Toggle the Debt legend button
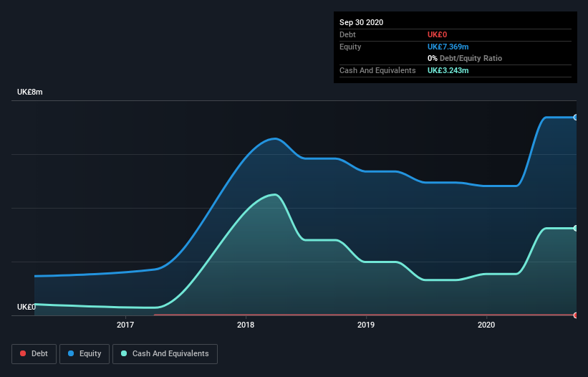588x377 pixels. point(34,354)
